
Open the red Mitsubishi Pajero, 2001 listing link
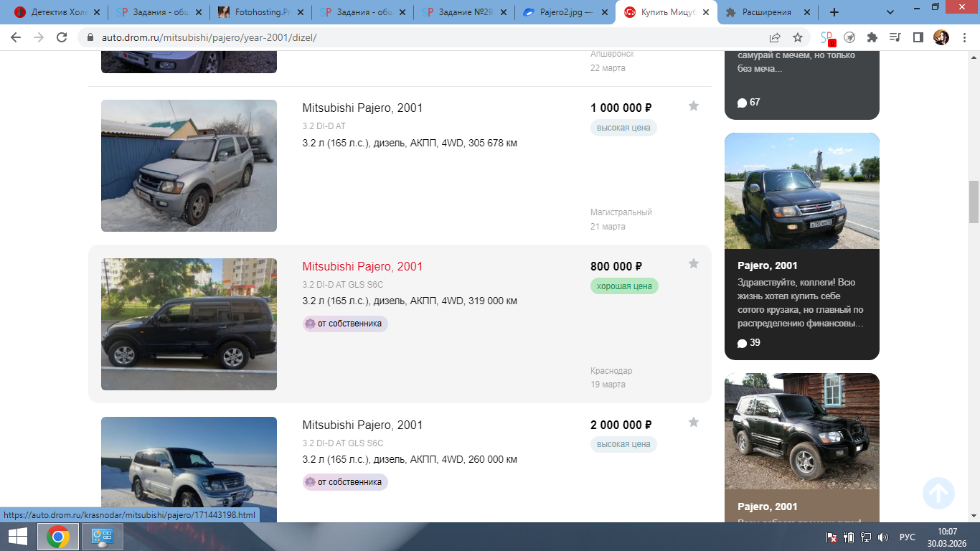pyautogui.click(x=362, y=266)
